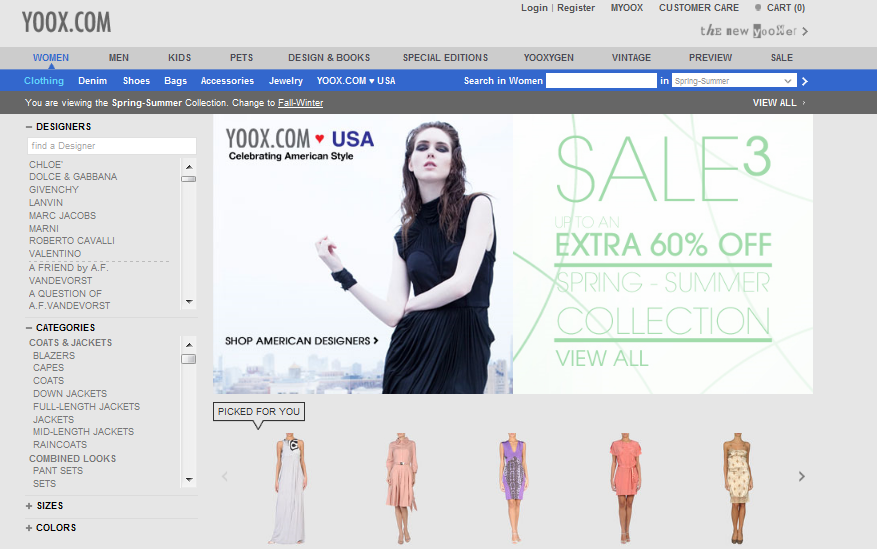This screenshot has height=549, width=877.
Task: Open the coral short dress thumbnail
Action: tap(625, 488)
